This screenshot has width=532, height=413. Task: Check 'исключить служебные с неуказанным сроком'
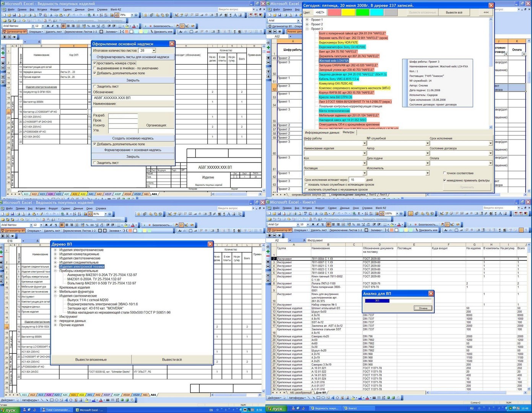click(x=306, y=190)
